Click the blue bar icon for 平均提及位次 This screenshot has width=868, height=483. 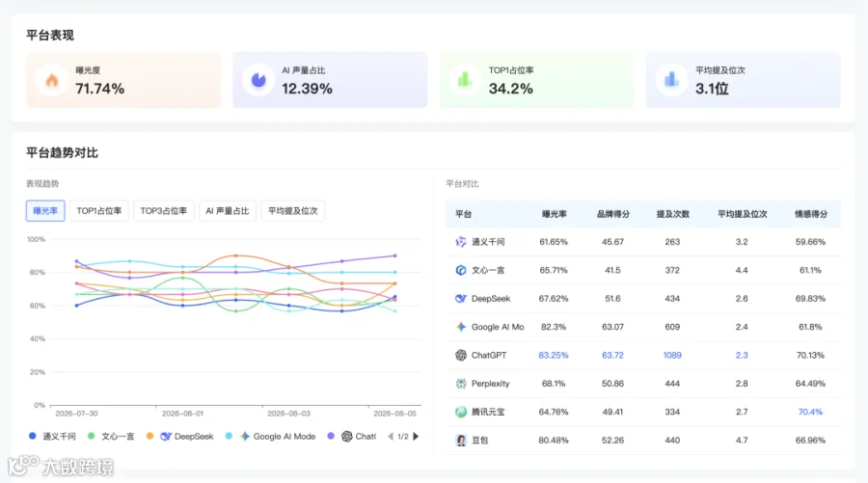671,80
